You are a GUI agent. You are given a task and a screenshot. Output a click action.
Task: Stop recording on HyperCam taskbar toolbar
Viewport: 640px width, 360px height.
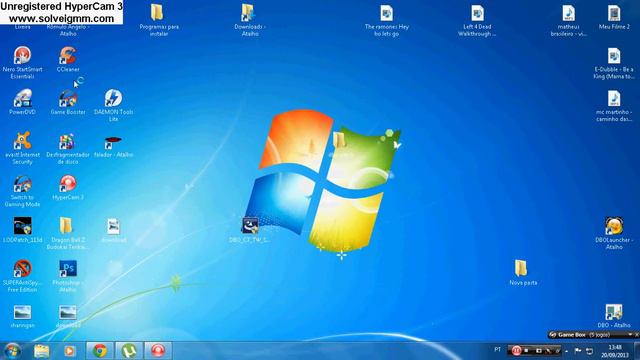[527, 351]
